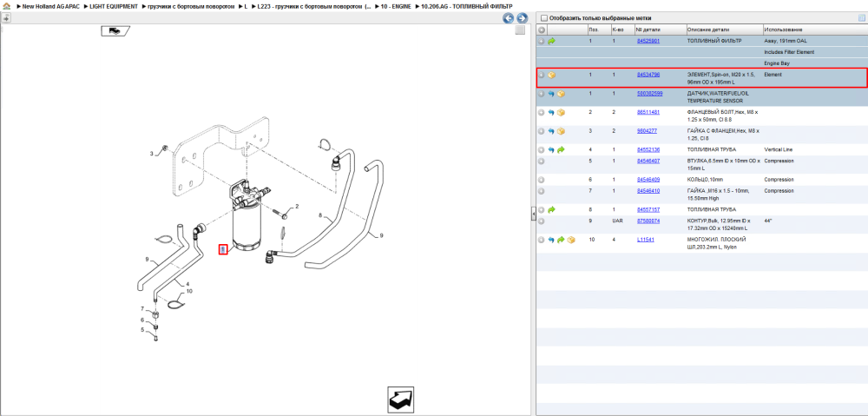Viewport: 868px width, 416px height.
Task: Sort by 'Поз.' column header
Action: pyautogui.click(x=594, y=30)
